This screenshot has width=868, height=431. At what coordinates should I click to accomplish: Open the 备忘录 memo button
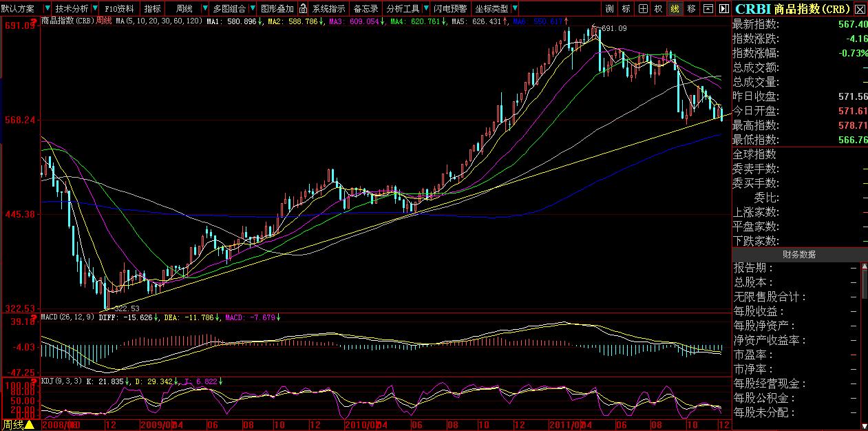click(x=366, y=9)
